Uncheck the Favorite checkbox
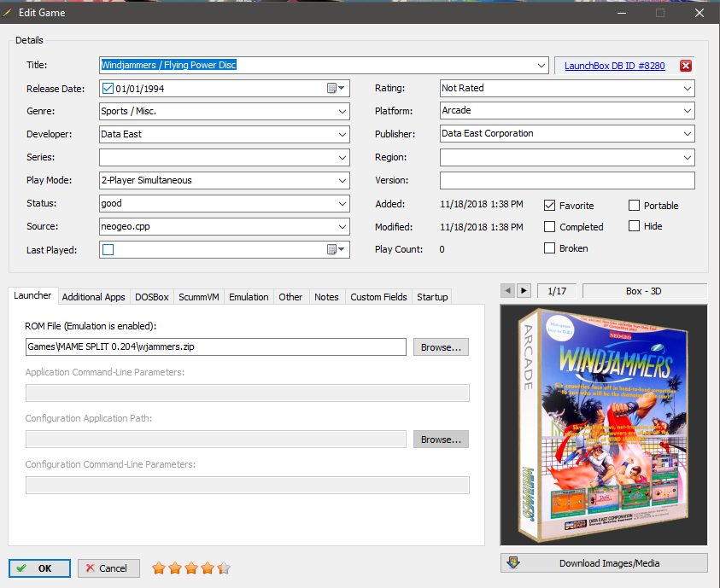The width and height of the screenshot is (720, 588). point(549,205)
